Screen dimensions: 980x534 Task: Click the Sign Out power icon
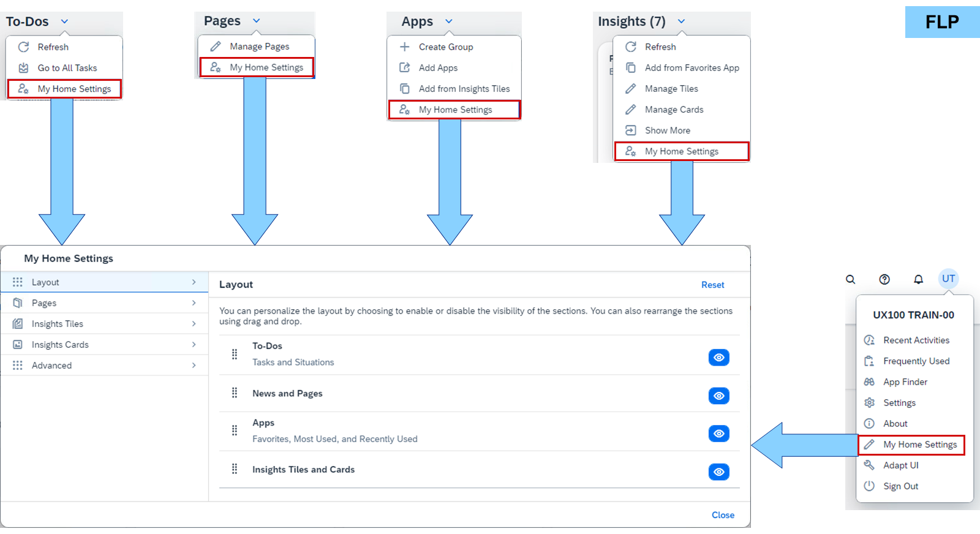click(x=869, y=486)
